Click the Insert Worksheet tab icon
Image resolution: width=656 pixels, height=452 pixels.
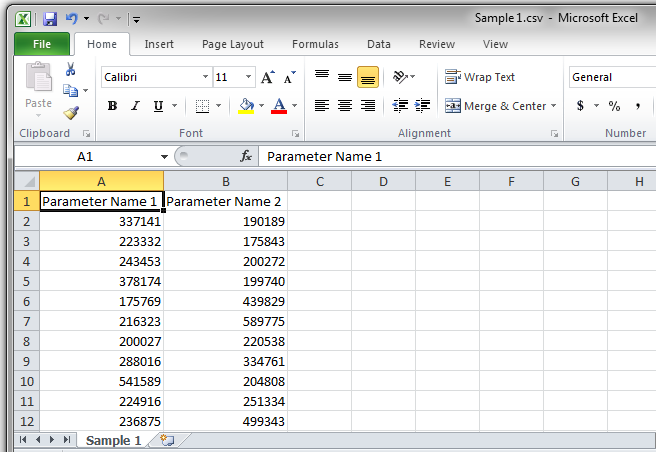click(167, 440)
